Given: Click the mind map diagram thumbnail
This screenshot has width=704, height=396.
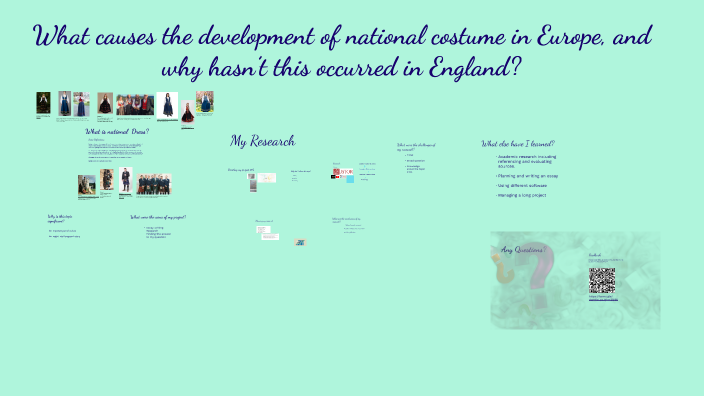Looking at the screenshot, I should [x=267, y=178].
